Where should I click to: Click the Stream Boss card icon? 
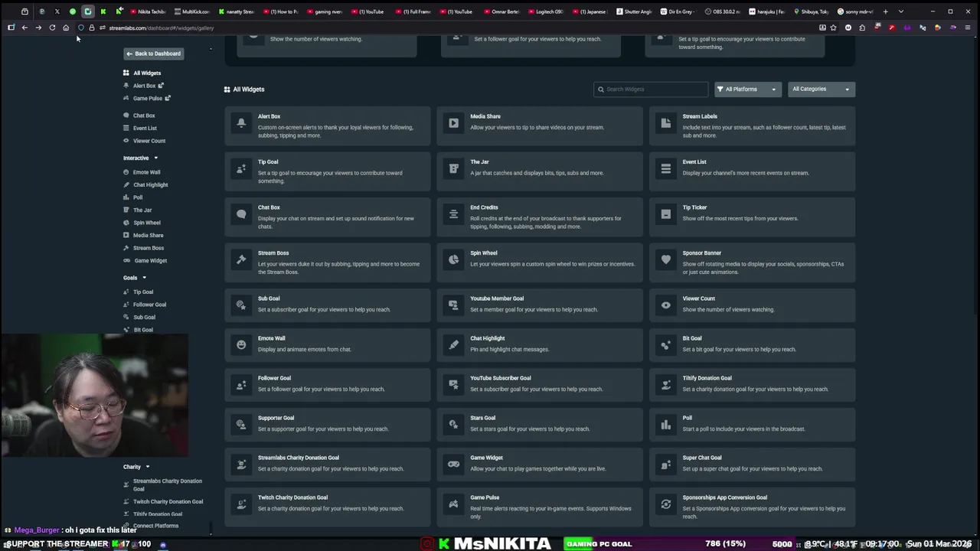coord(241,259)
